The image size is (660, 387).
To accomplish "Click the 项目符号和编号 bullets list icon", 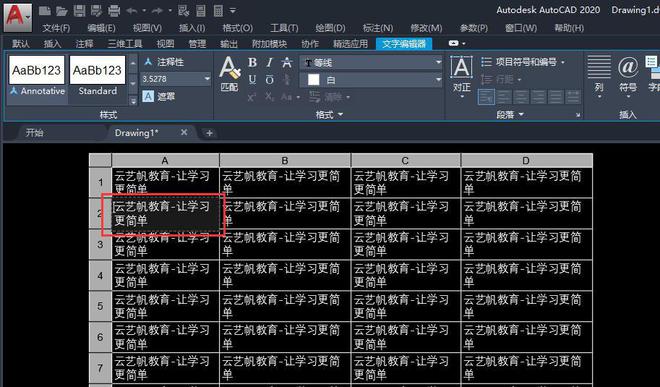I will [x=487, y=62].
